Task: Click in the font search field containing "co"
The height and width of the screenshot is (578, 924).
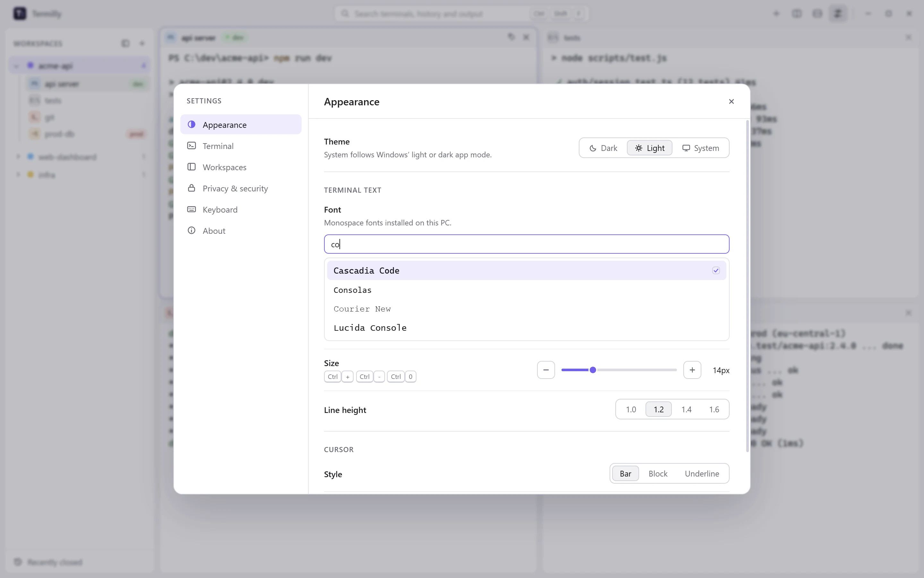Action: 526,244
